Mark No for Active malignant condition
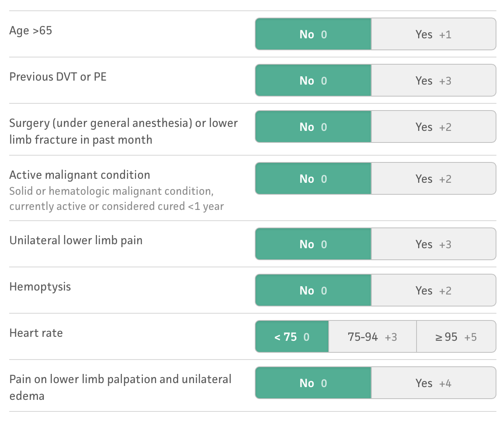Viewport: 504px width, 423px height. click(x=314, y=179)
